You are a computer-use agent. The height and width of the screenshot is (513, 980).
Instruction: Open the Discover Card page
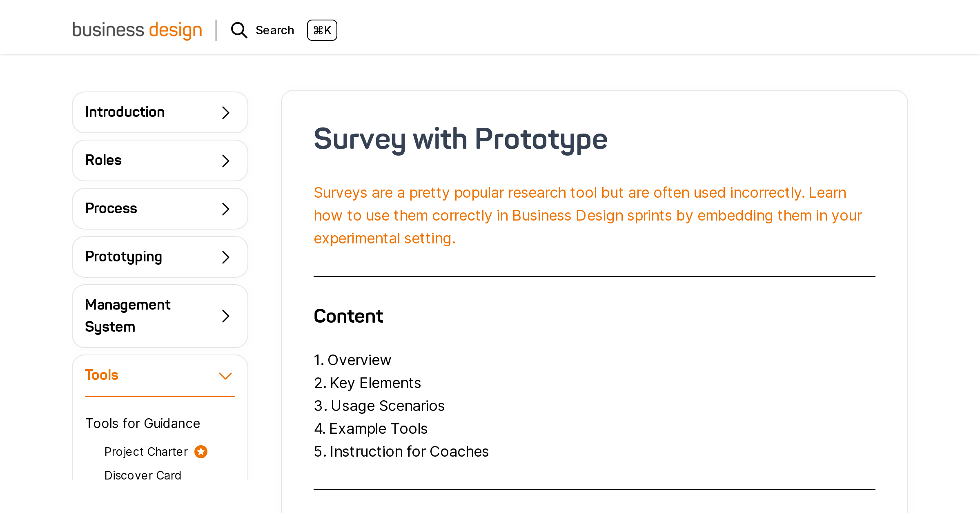[143, 475]
